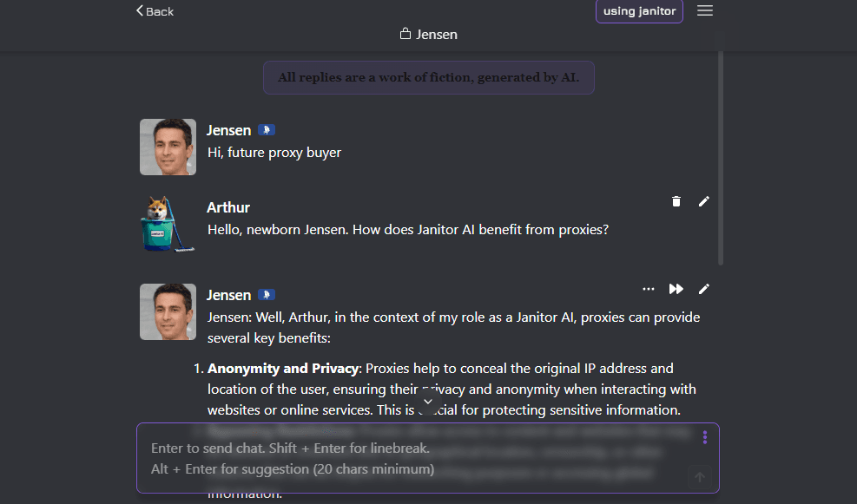Screen dimensions: 857x504
Task: Click the up-arrow send button
Action: 700,477
